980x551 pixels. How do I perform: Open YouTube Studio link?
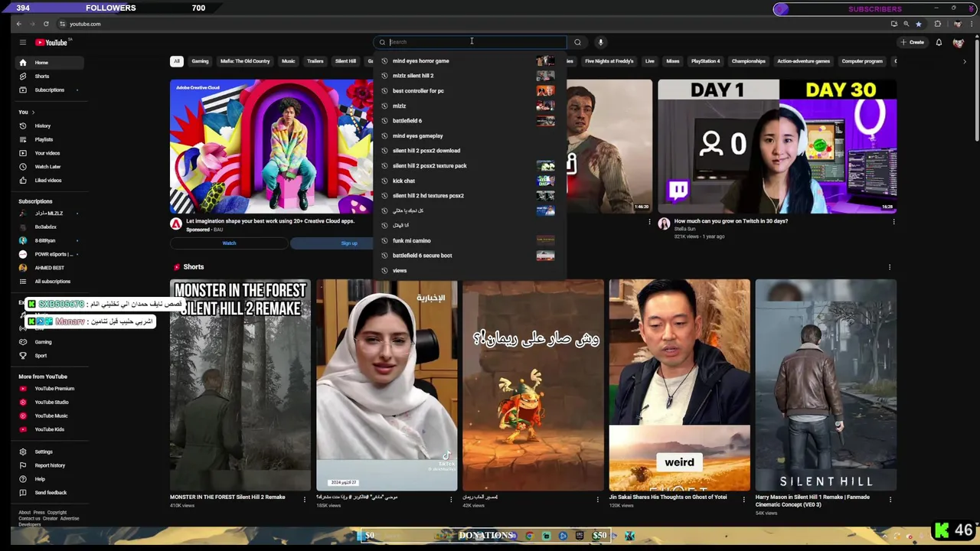pyautogui.click(x=51, y=402)
